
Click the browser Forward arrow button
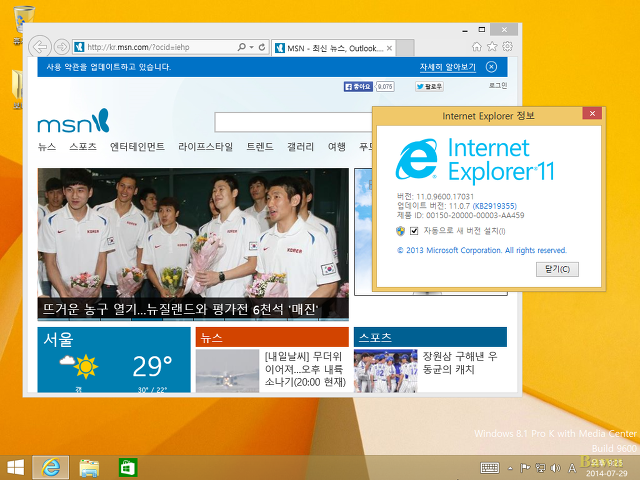[x=62, y=47]
